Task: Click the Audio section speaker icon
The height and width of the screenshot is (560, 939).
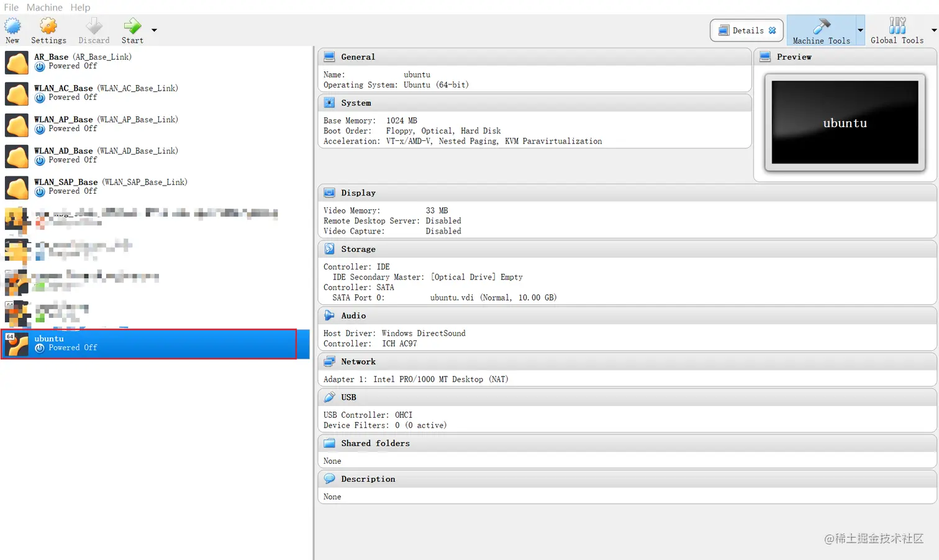Action: pos(330,315)
